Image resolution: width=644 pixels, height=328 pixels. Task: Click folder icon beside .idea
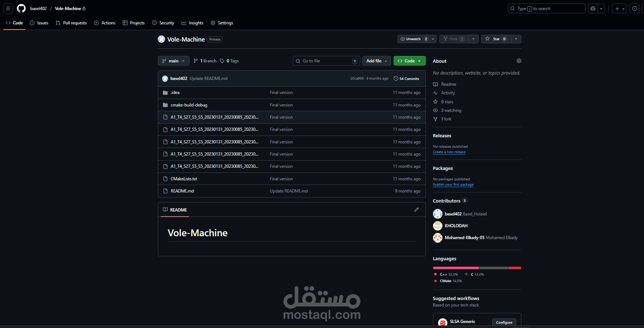(x=165, y=92)
